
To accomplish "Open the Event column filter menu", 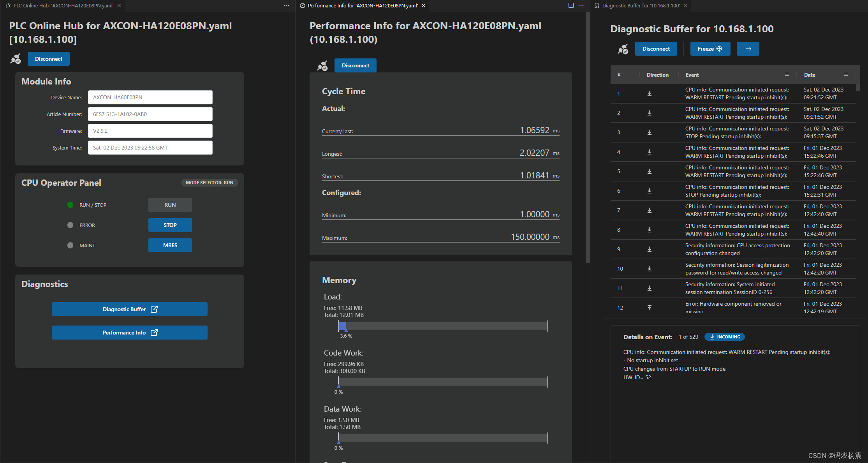I will [x=787, y=74].
